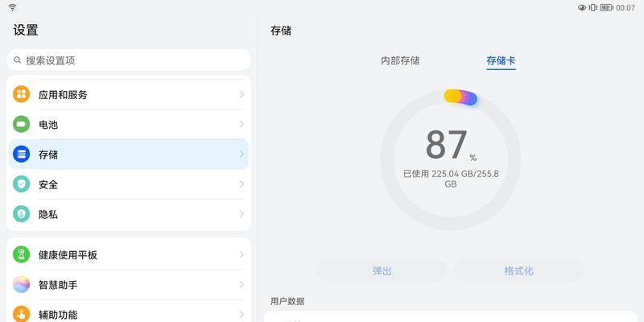Open 安全 settings
The width and height of the screenshot is (644, 322).
pyautogui.click(x=129, y=184)
